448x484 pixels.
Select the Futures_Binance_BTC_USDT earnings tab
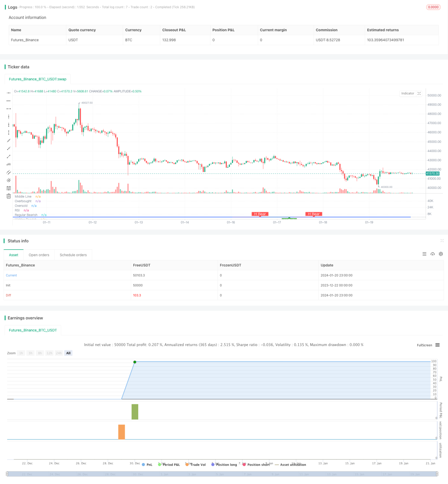[33, 330]
